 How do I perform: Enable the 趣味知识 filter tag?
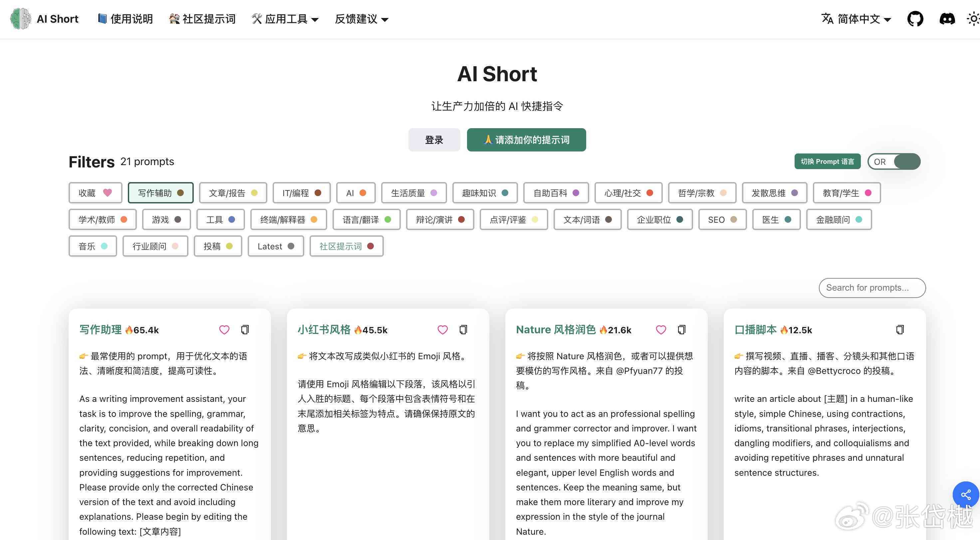[485, 193]
